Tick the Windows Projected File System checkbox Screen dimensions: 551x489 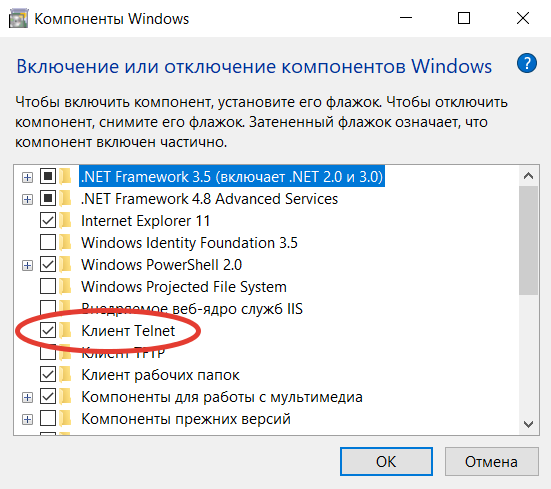pyautogui.click(x=48, y=286)
